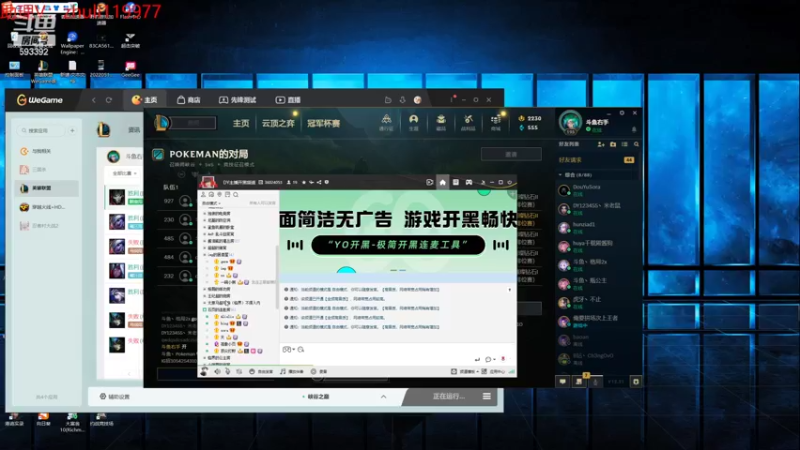The width and height of the screenshot is (800, 450).
Task: Open the menu icon beside 正在运行
Action: coord(487,396)
